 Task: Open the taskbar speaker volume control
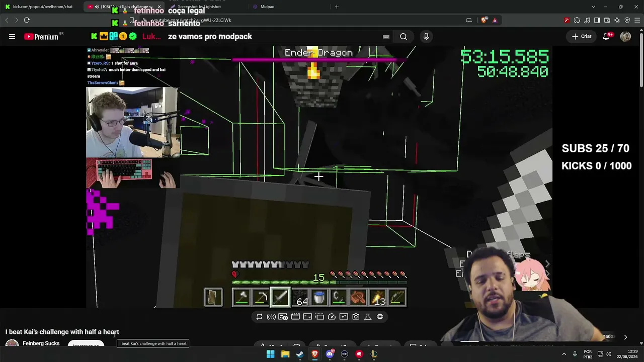click(608, 354)
